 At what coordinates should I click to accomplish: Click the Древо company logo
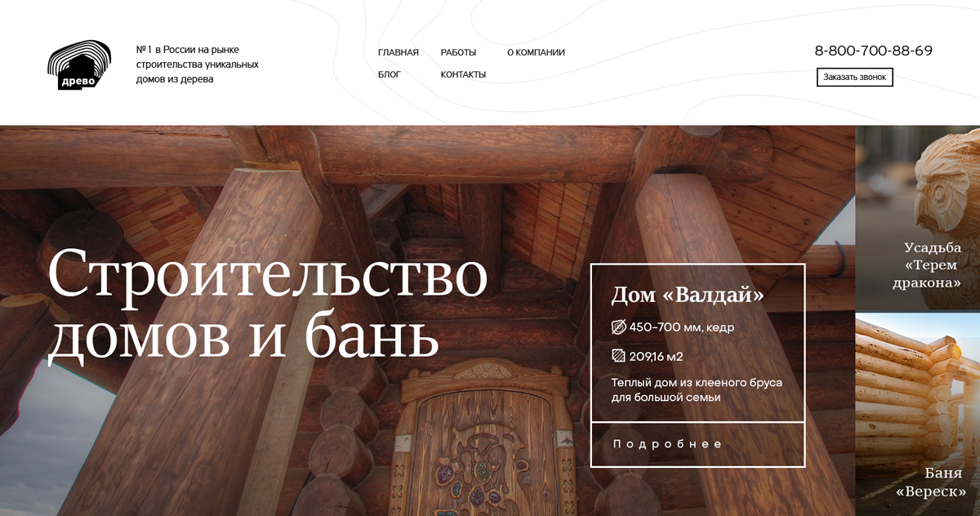coord(79,64)
